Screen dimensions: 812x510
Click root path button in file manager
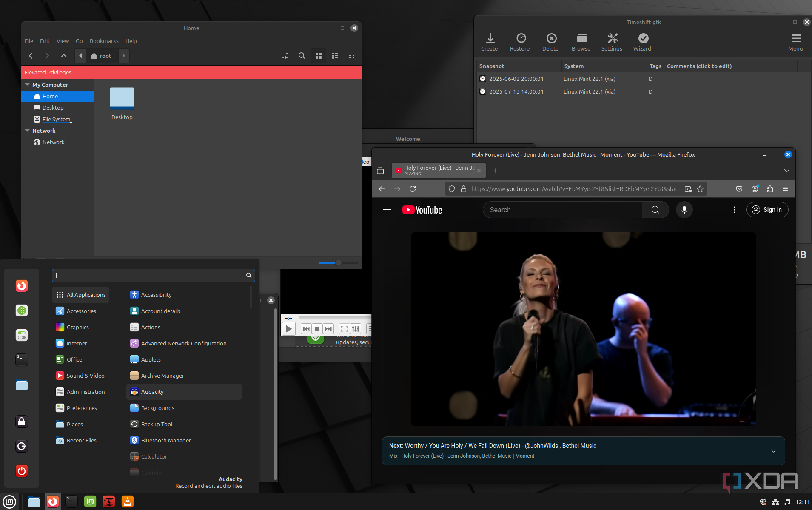coord(101,56)
